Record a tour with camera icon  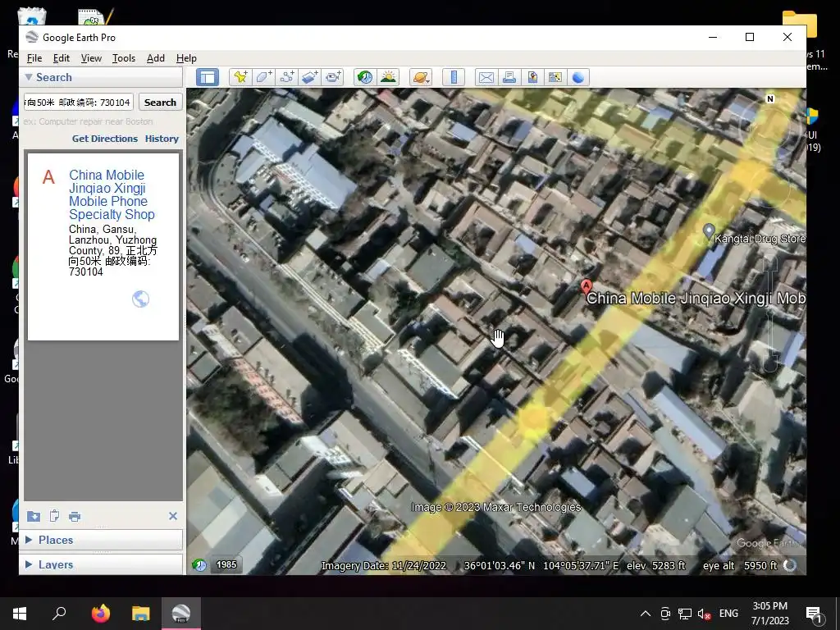point(333,77)
